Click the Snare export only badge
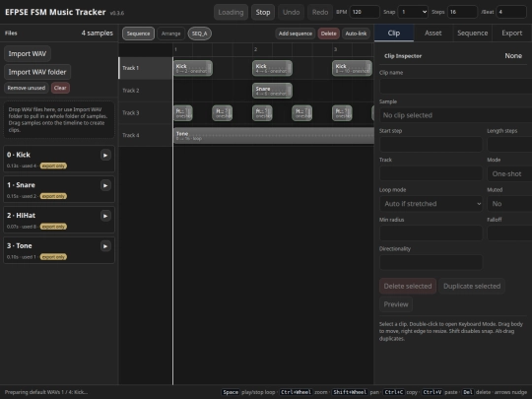This screenshot has width=532, height=399. coord(53,196)
